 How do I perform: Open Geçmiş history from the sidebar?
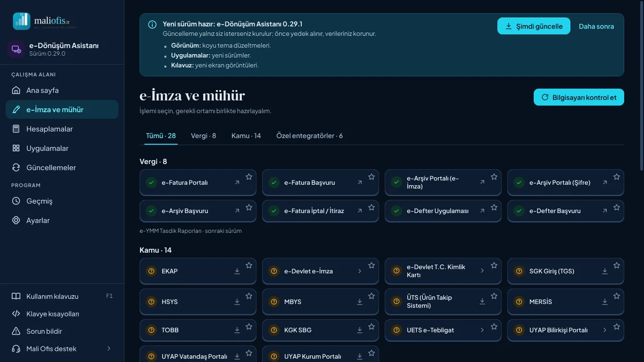pos(62,201)
